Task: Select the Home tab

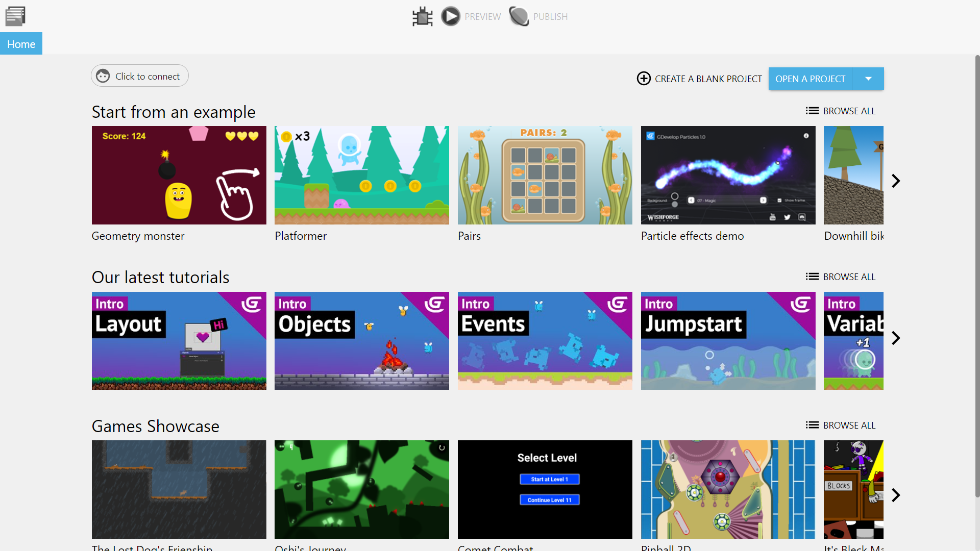Action: (x=21, y=44)
